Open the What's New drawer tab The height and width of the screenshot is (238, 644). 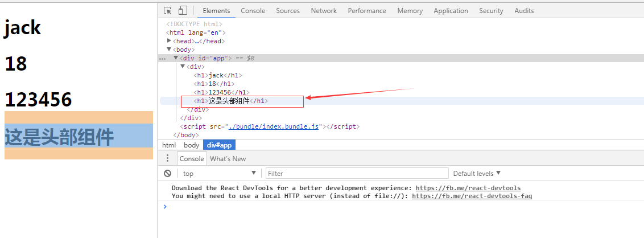tap(228, 159)
